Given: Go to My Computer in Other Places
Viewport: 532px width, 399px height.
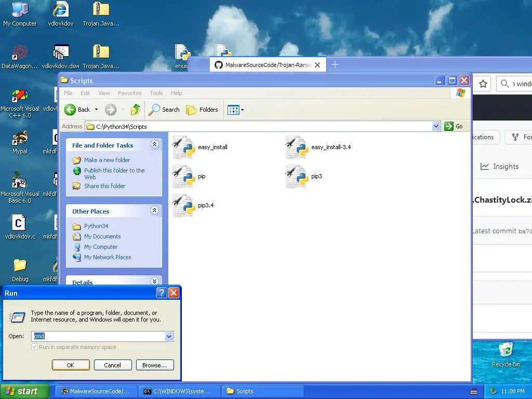Looking at the screenshot, I should (x=101, y=247).
